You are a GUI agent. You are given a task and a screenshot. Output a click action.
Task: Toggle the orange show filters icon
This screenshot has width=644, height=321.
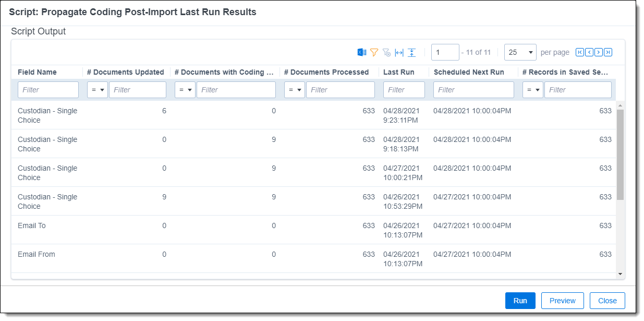click(374, 52)
